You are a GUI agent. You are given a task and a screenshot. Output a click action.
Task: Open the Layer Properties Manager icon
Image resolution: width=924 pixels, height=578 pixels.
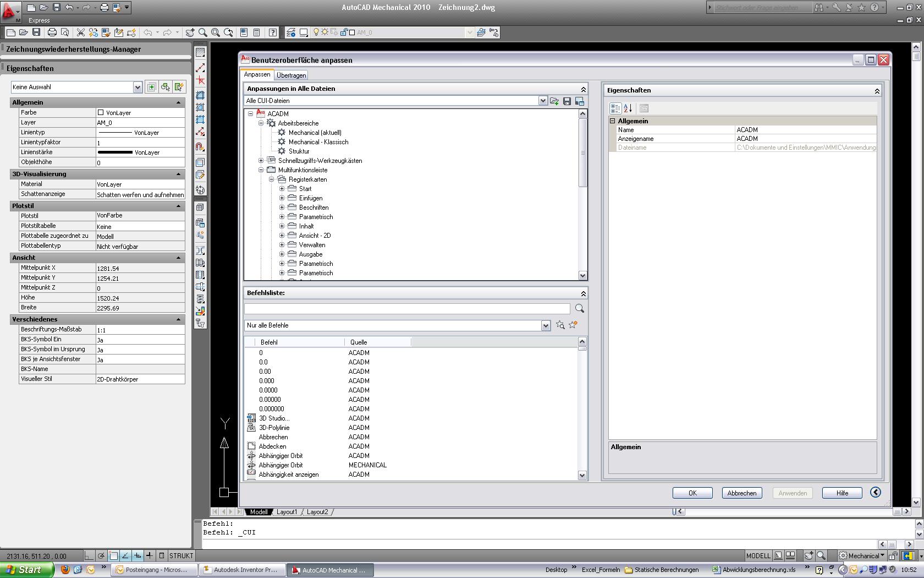[x=290, y=32]
